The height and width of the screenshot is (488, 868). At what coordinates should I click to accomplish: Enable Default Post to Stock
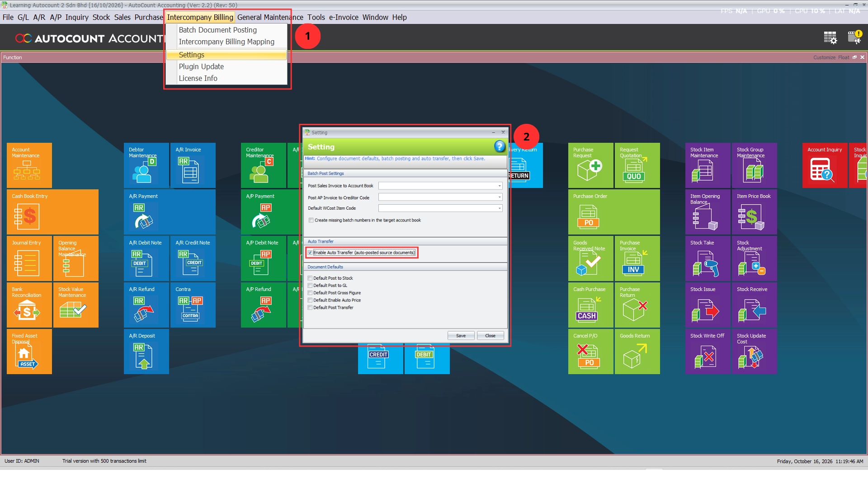tap(310, 278)
